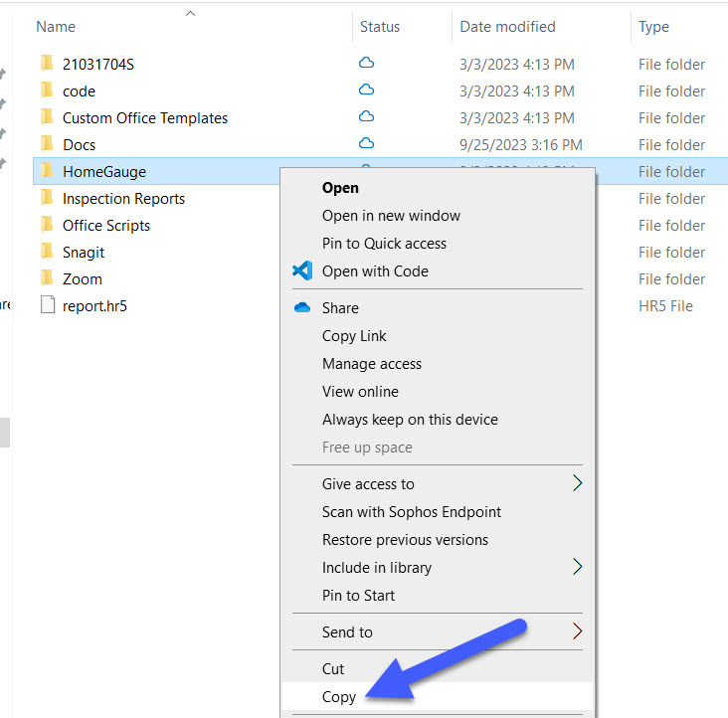The height and width of the screenshot is (718, 728).
Task: Choose Open from the context menu
Action: coord(340,188)
